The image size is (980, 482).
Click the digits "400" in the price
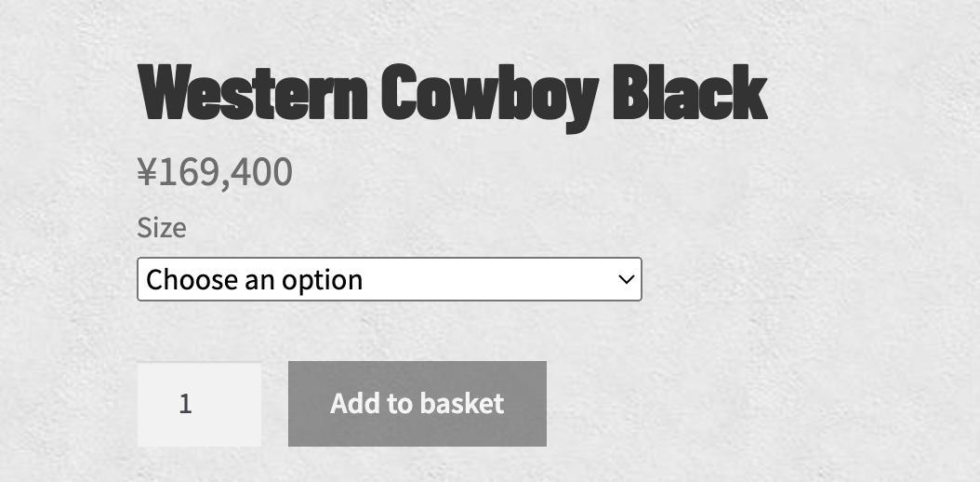coord(265,172)
